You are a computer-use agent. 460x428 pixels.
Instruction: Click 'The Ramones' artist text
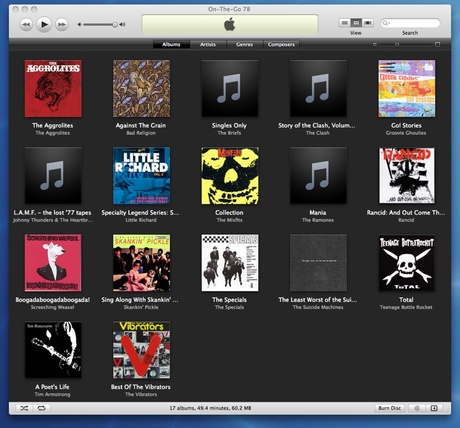[318, 220]
